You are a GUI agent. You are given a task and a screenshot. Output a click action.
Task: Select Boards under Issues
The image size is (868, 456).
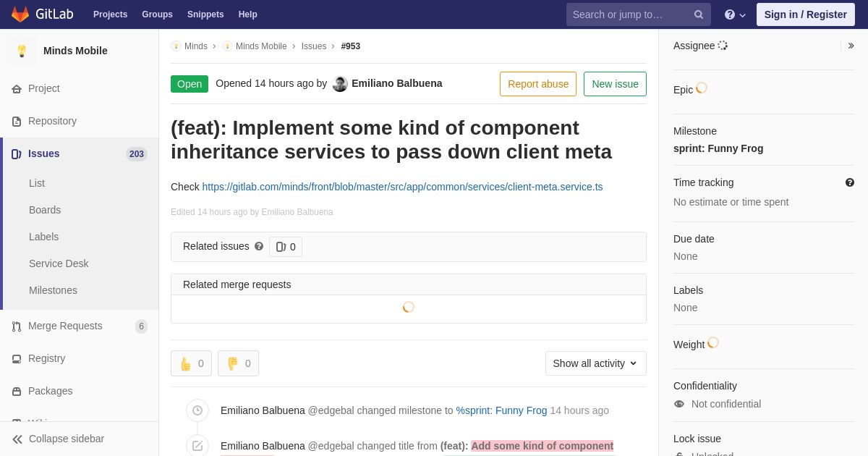tap(45, 210)
